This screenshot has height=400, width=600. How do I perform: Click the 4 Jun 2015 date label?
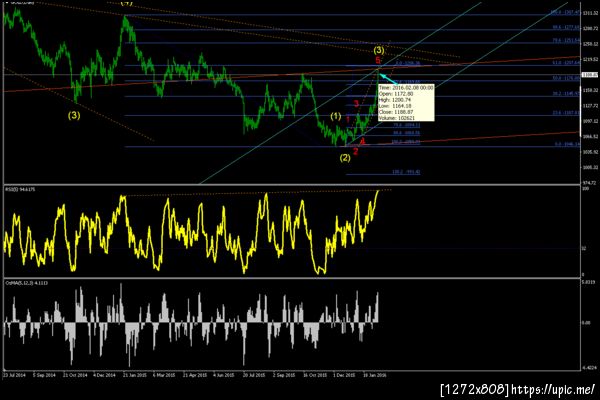[224, 376]
